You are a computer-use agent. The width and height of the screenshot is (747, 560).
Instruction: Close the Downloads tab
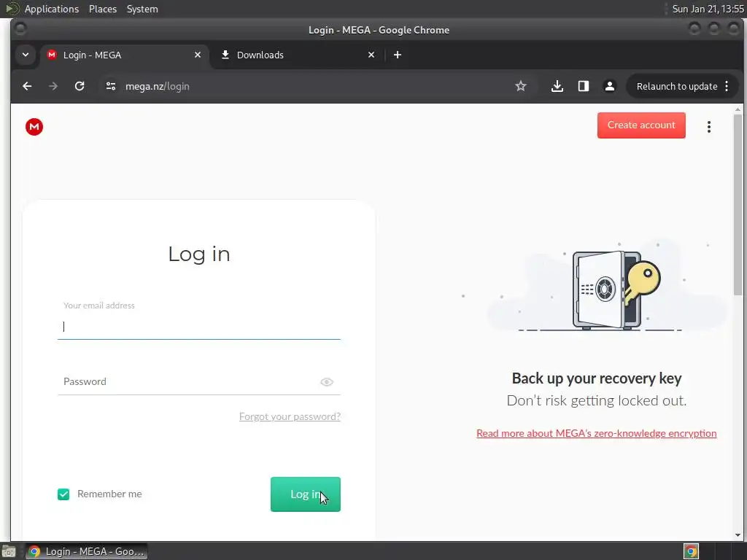pos(371,55)
